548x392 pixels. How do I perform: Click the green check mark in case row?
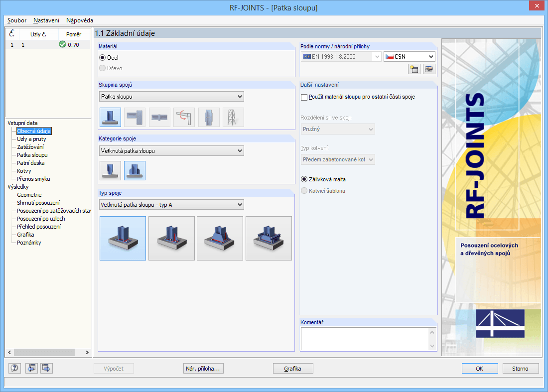tap(63, 44)
